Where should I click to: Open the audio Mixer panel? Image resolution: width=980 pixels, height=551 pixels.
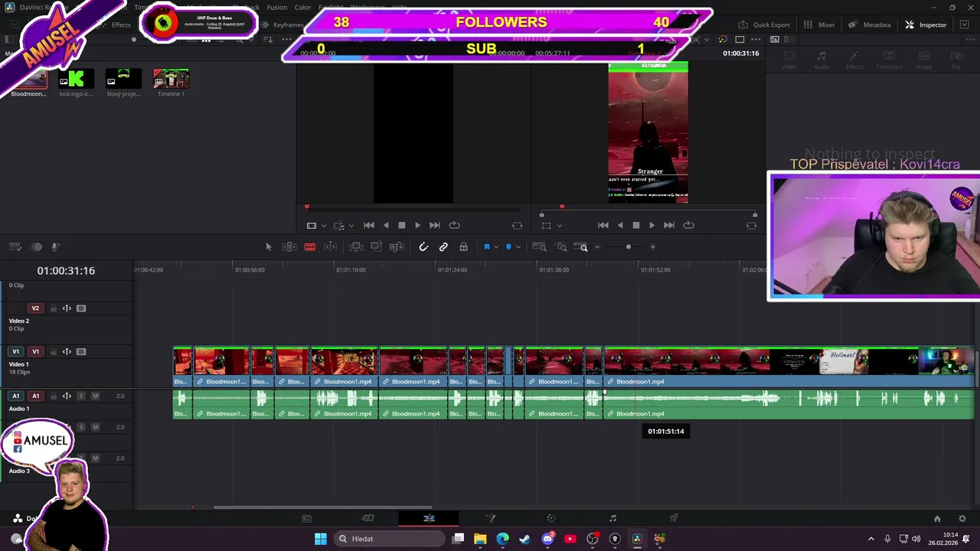[x=819, y=24]
